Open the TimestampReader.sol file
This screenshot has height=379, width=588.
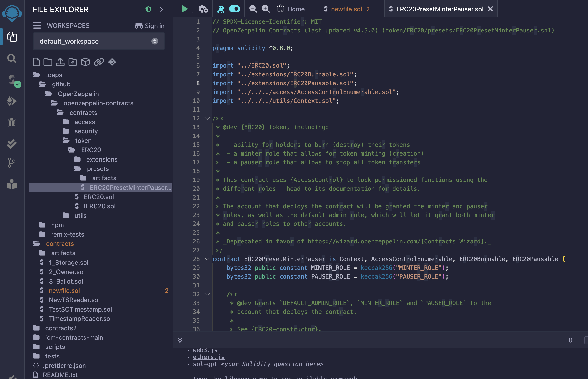point(80,319)
